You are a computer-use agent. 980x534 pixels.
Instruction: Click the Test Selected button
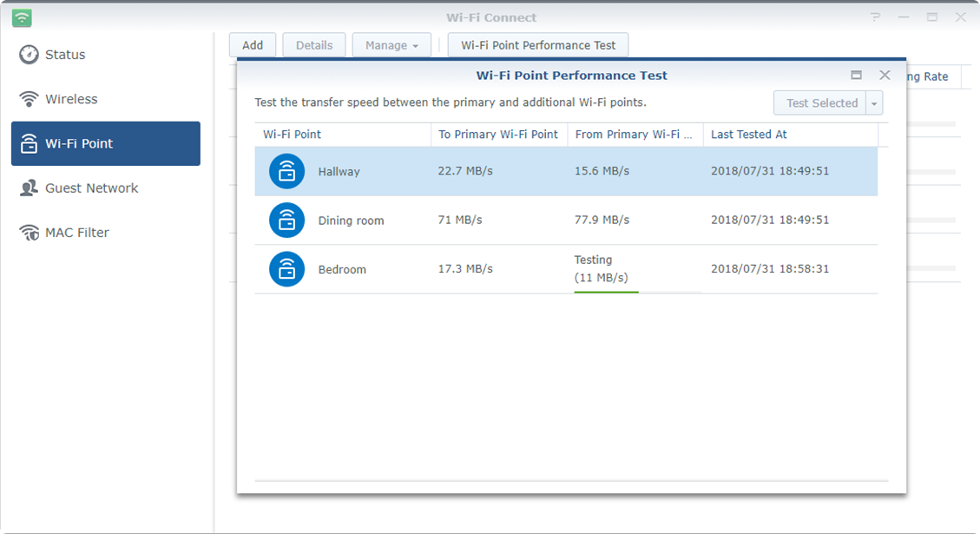pyautogui.click(x=821, y=103)
